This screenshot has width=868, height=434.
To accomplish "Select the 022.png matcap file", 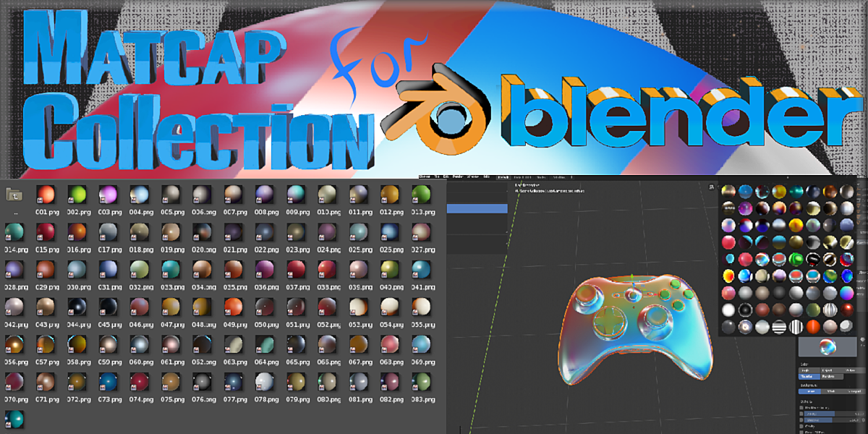I will pos(264,233).
